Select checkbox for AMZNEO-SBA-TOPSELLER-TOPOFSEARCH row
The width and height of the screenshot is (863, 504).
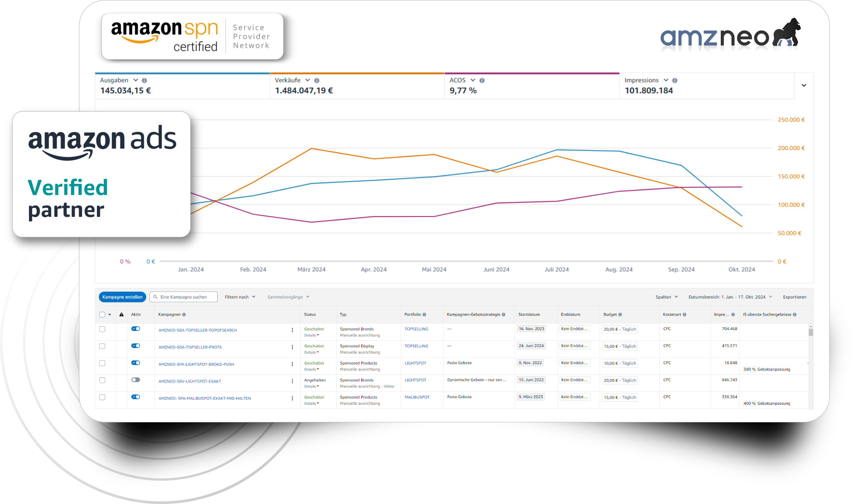click(102, 329)
